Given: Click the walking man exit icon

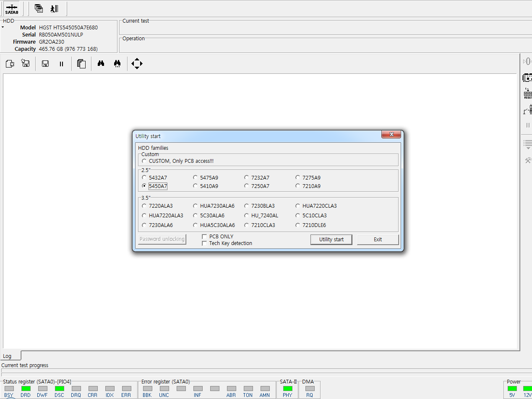Looking at the screenshot, I should (54, 8).
